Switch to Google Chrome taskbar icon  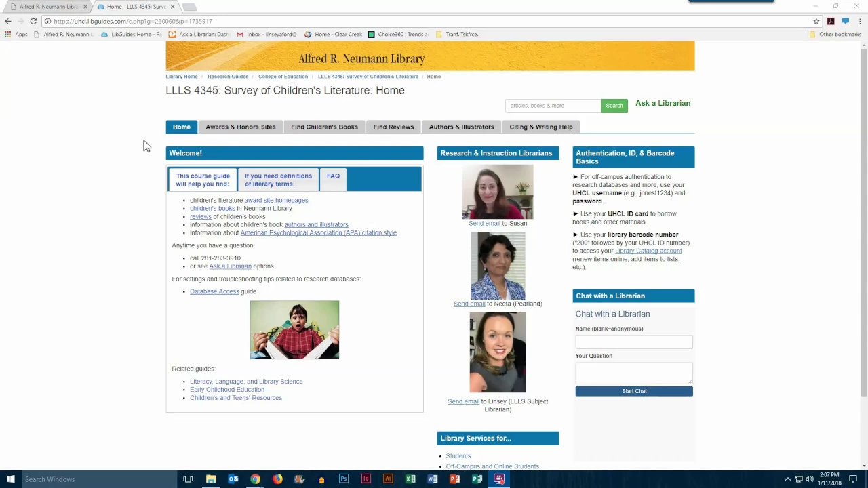tap(255, 479)
